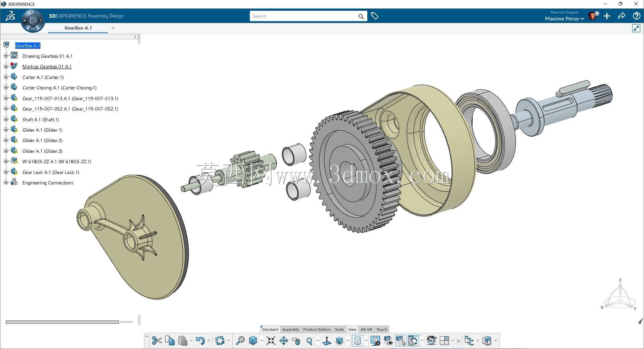Click the user avatar picture

[x=593, y=16]
